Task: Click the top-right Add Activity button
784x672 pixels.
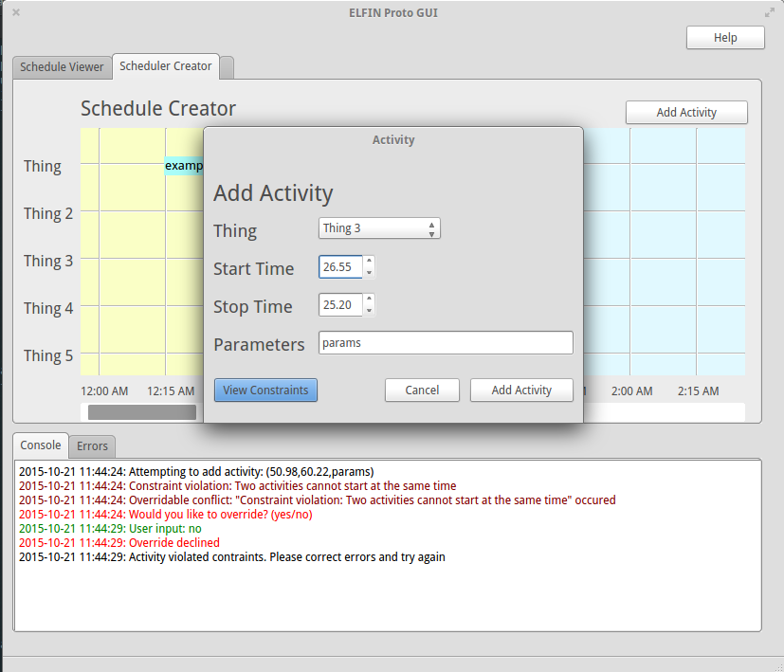Action: pyautogui.click(x=685, y=112)
